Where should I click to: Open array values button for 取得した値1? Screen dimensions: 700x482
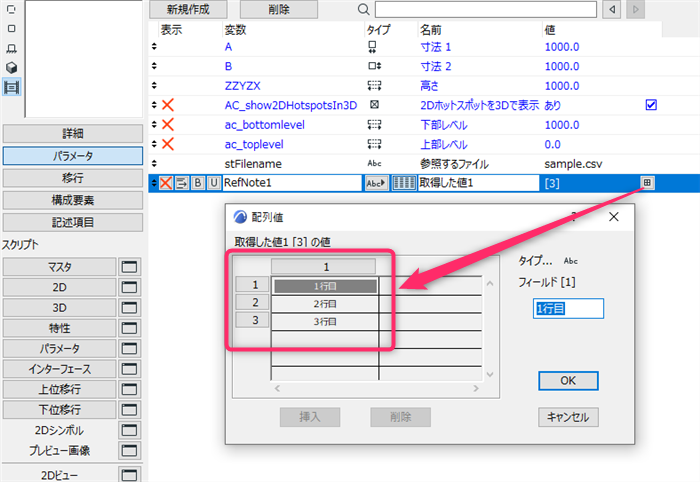(x=647, y=183)
